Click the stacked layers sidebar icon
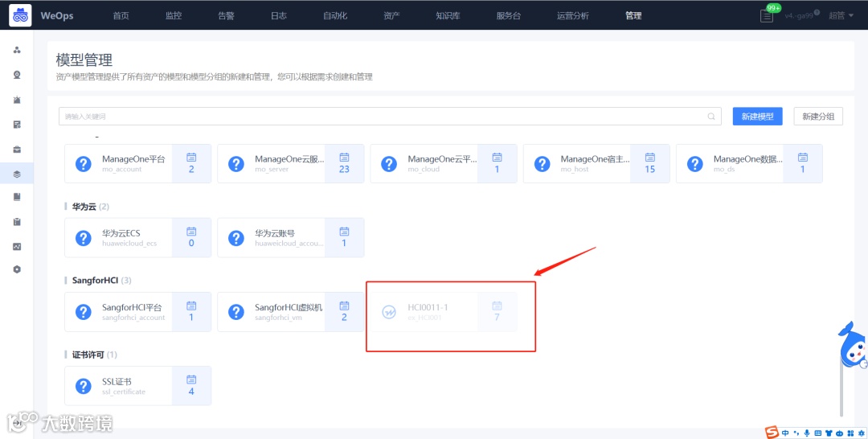Viewport: 868px width, 439px height. pos(17,174)
